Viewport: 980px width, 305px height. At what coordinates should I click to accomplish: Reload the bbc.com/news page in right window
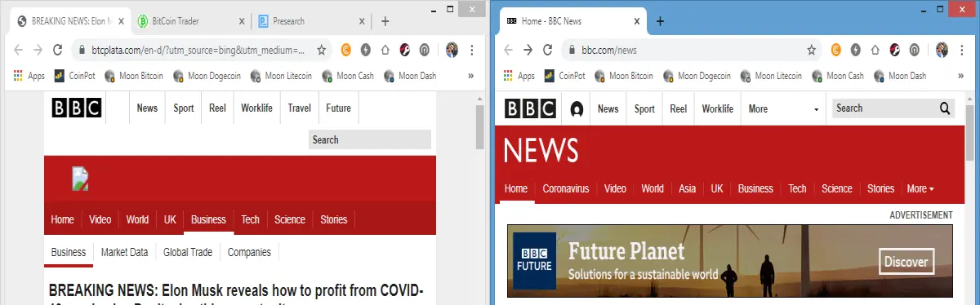547,50
